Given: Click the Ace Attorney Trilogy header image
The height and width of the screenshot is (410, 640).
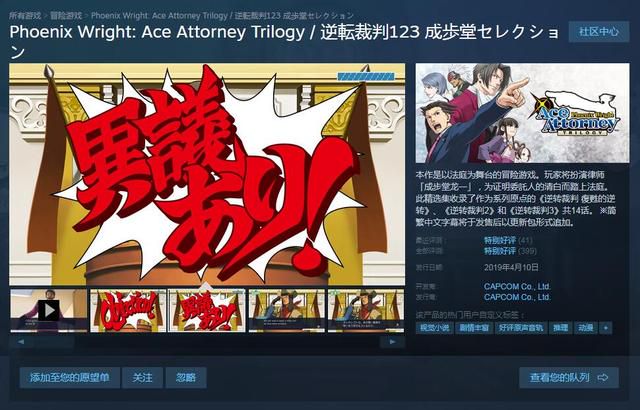Looking at the screenshot, I should pos(522,113).
